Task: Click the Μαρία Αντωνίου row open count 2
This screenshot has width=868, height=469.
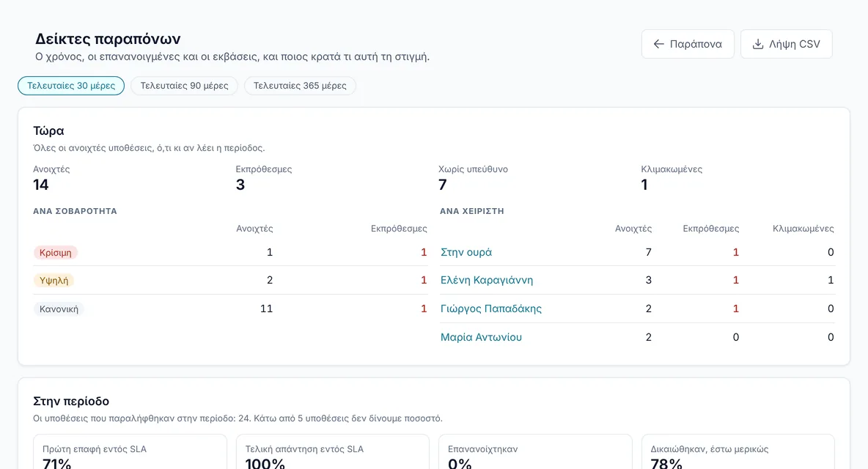Action: (649, 337)
